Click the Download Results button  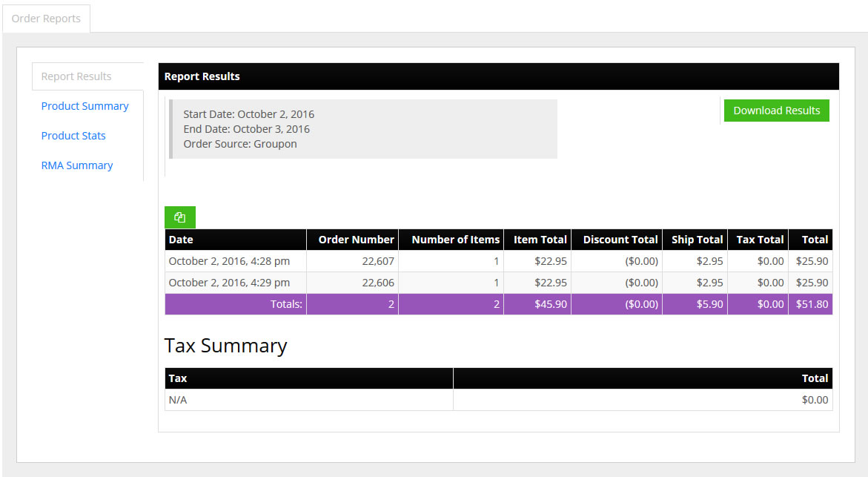point(777,111)
